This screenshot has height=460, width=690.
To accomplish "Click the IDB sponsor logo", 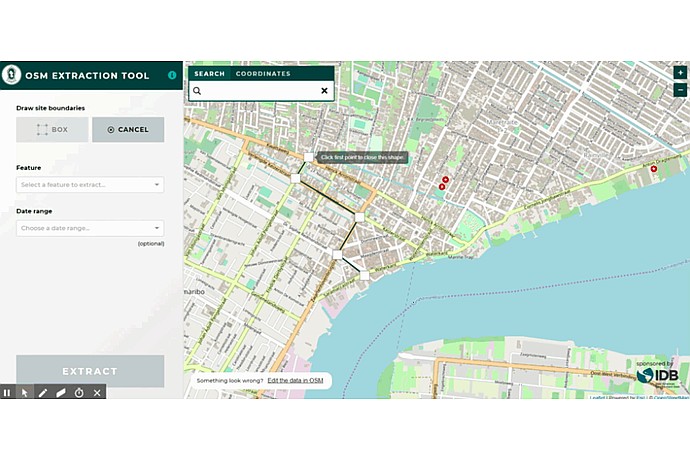I will click(657, 375).
